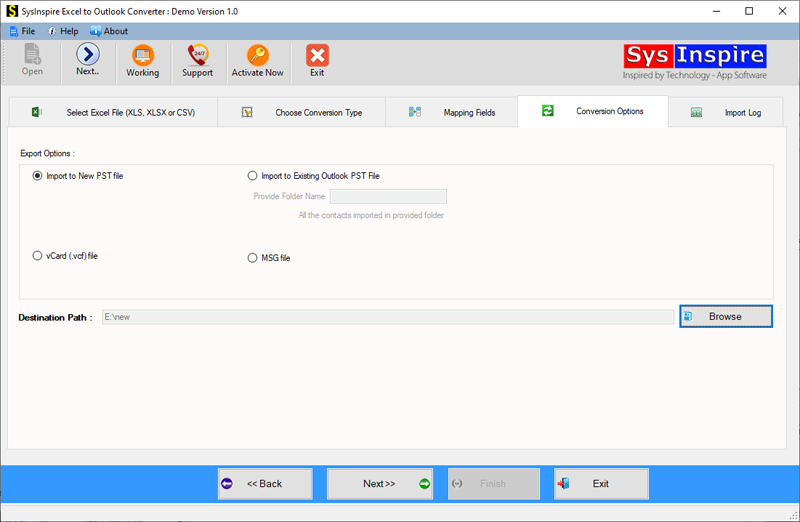Open the Working toolbar icon
Viewport: 800px width, 522px height.
[x=143, y=55]
